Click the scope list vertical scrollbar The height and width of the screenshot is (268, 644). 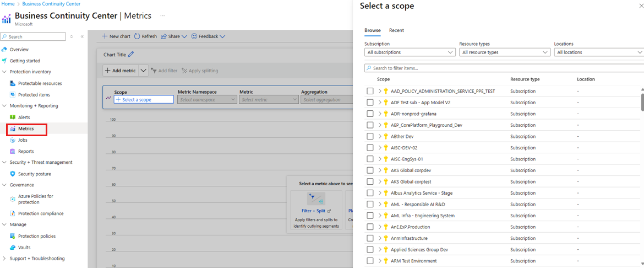point(641,101)
